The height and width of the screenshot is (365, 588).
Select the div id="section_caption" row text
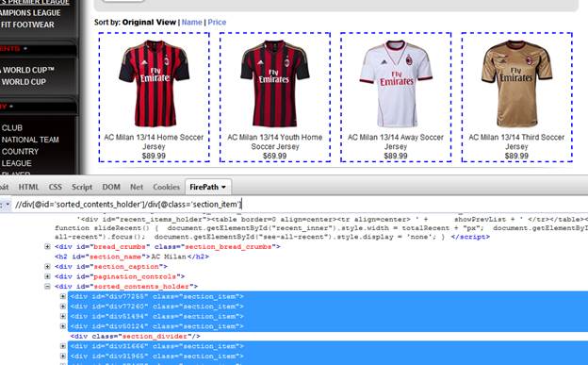pos(111,267)
